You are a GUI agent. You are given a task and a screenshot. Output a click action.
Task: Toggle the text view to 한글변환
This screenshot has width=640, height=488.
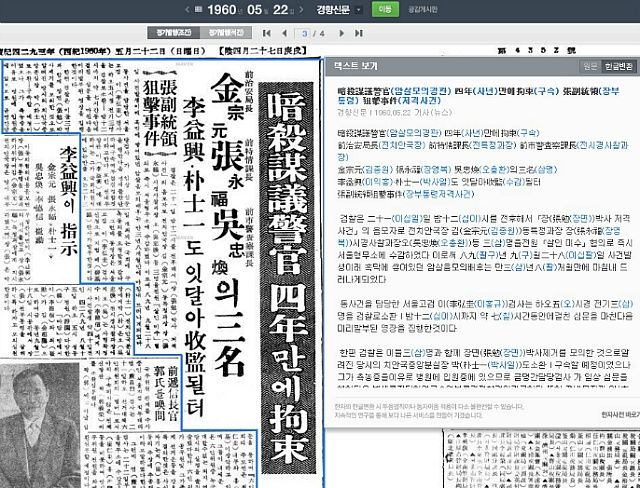tap(619, 66)
